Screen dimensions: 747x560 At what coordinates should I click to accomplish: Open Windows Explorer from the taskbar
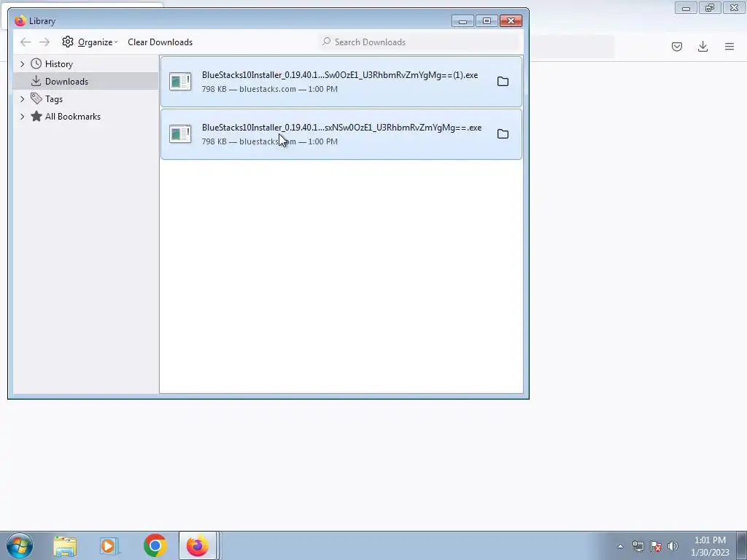pos(65,546)
